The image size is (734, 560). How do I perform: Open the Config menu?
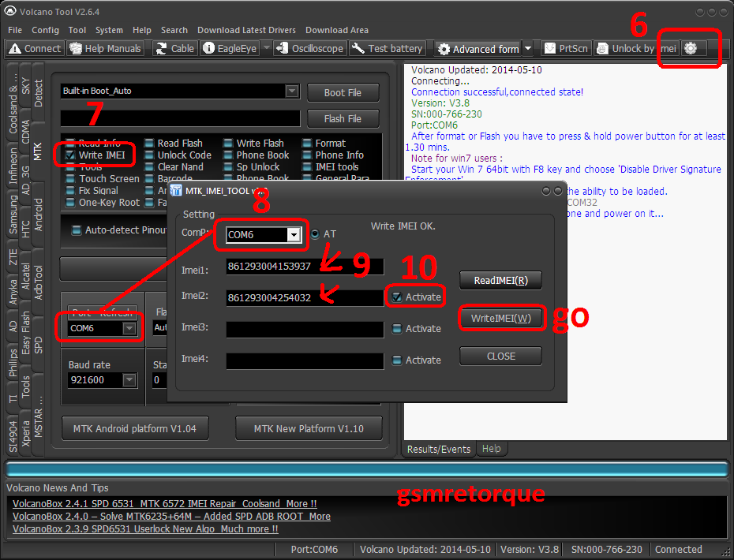pos(45,30)
